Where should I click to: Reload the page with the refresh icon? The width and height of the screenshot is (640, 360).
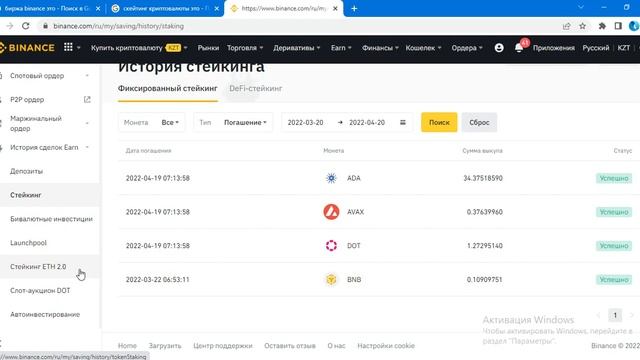(x=26, y=26)
